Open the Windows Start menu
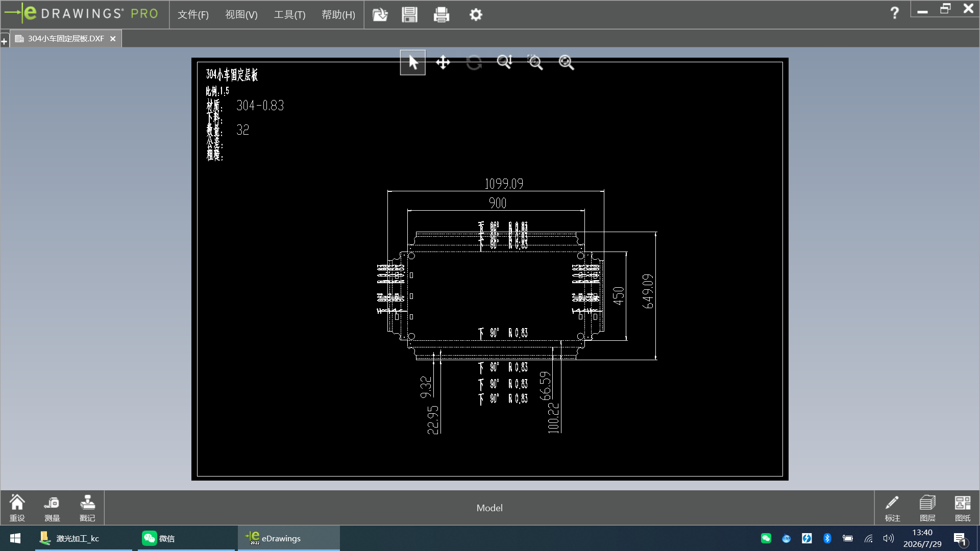This screenshot has width=980, height=551. point(15,538)
